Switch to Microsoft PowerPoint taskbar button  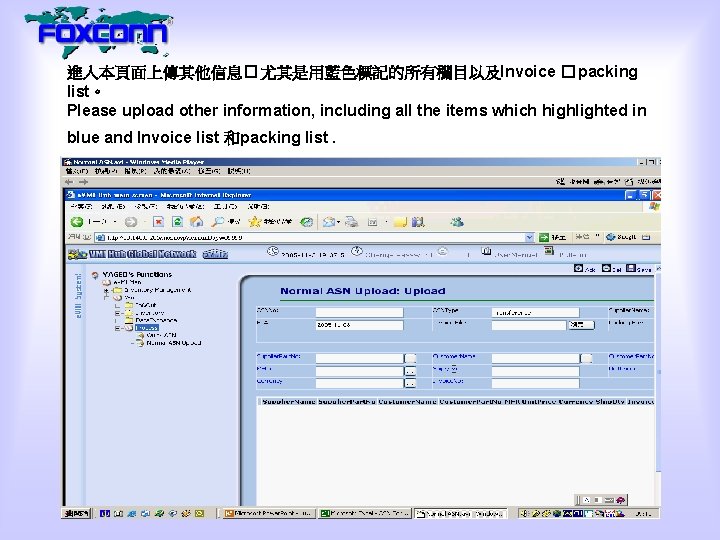(x=270, y=513)
